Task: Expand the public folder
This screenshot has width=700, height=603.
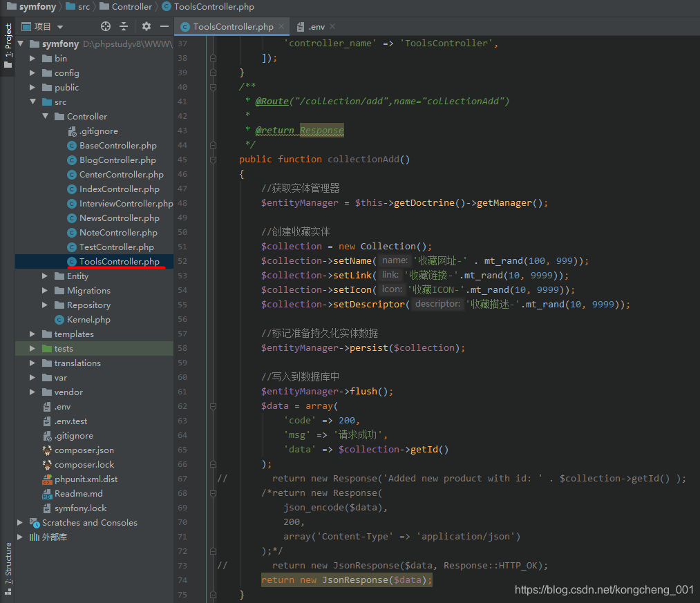Action: click(x=32, y=88)
